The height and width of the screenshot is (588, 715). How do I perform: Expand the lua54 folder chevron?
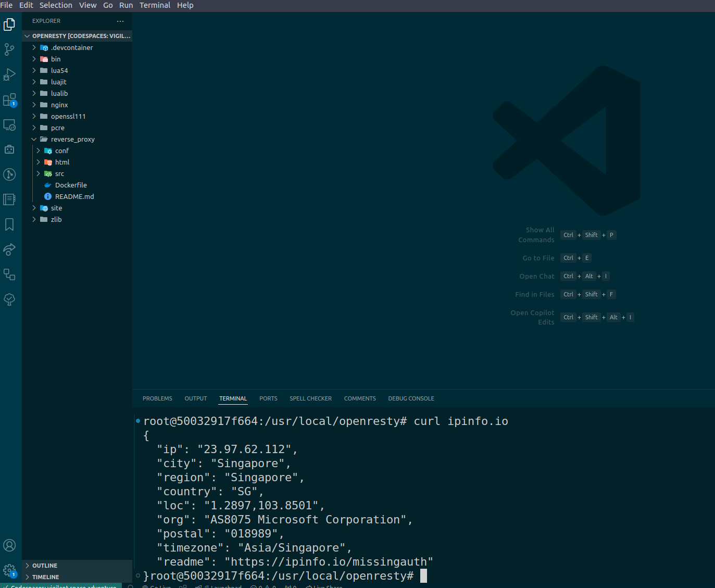[34, 70]
